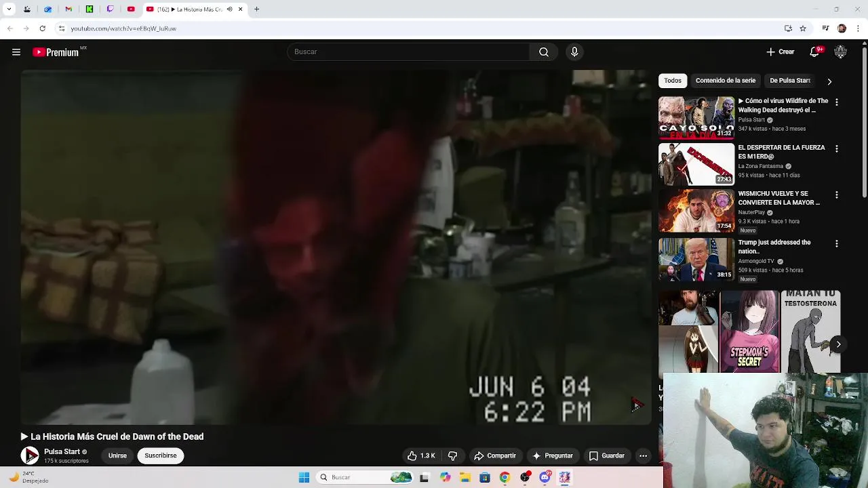Open the weather widget showing 24°C Despejado
The width and height of the screenshot is (868, 488).
(28, 477)
